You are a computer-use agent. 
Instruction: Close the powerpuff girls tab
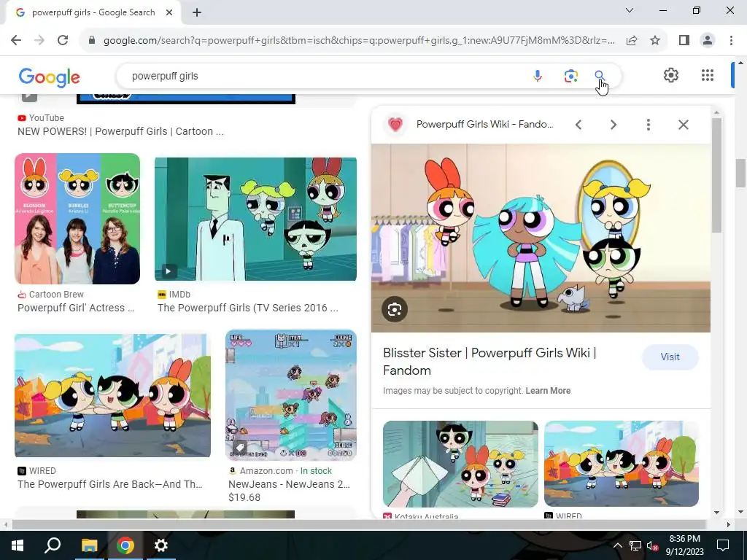[169, 13]
